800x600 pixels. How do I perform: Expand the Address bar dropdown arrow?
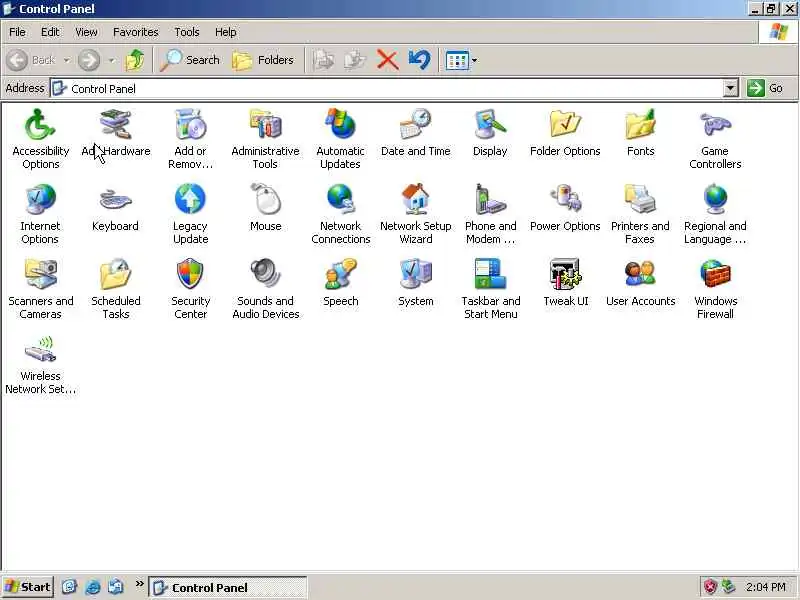click(731, 89)
